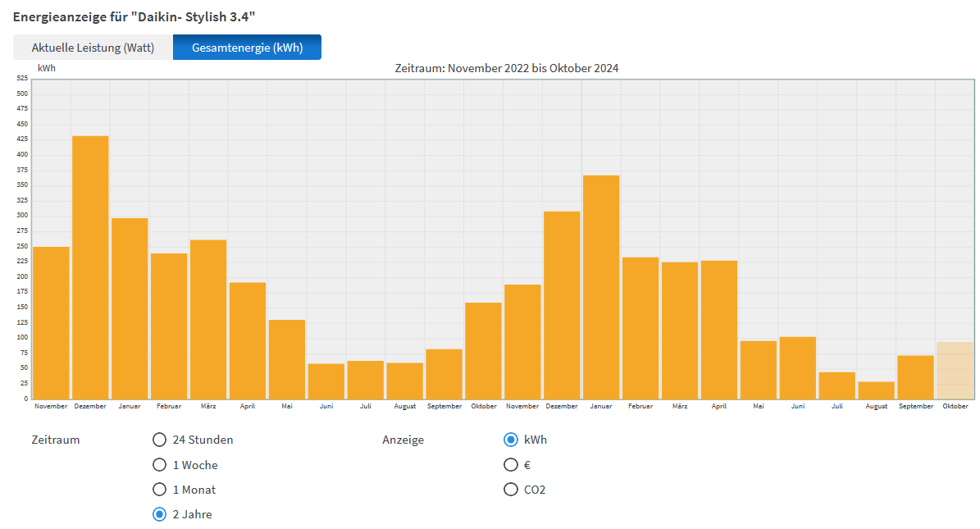The width and height of the screenshot is (980, 529).
Task: Click the highest Januar bar of 2024
Action: tap(601, 287)
